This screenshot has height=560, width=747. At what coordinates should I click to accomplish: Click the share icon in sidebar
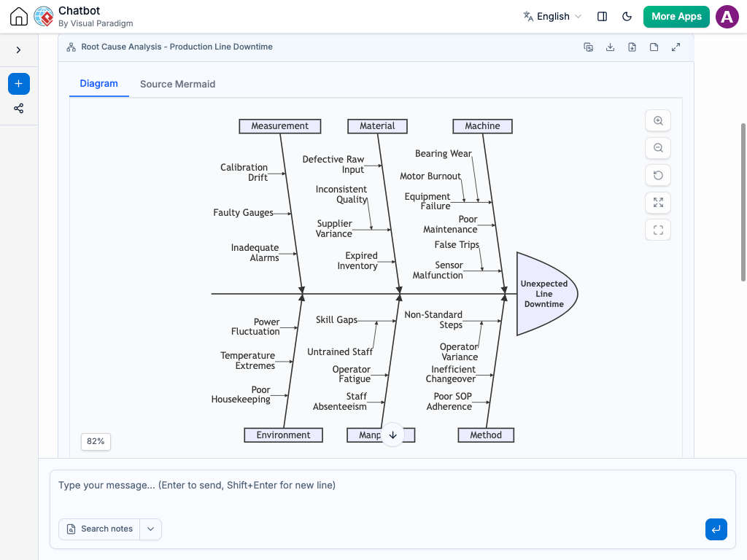18,109
